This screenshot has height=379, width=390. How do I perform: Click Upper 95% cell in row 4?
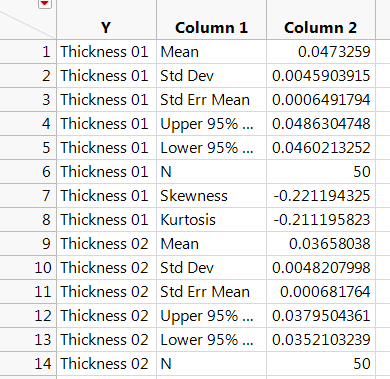point(211,124)
